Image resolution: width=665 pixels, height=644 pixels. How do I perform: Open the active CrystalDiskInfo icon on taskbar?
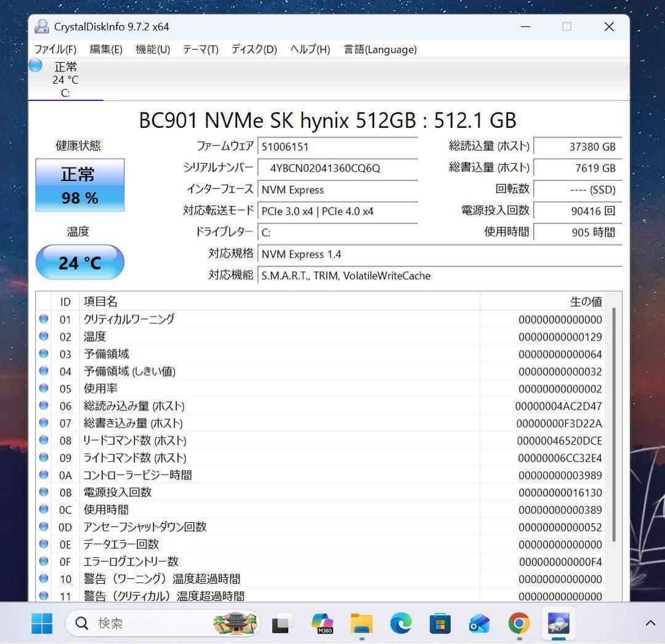[x=558, y=623]
